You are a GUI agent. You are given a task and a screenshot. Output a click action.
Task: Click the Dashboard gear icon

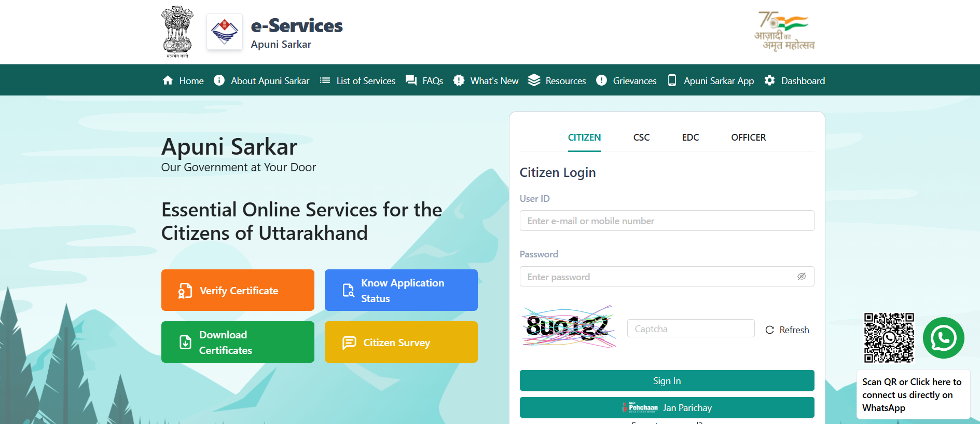coord(769,80)
